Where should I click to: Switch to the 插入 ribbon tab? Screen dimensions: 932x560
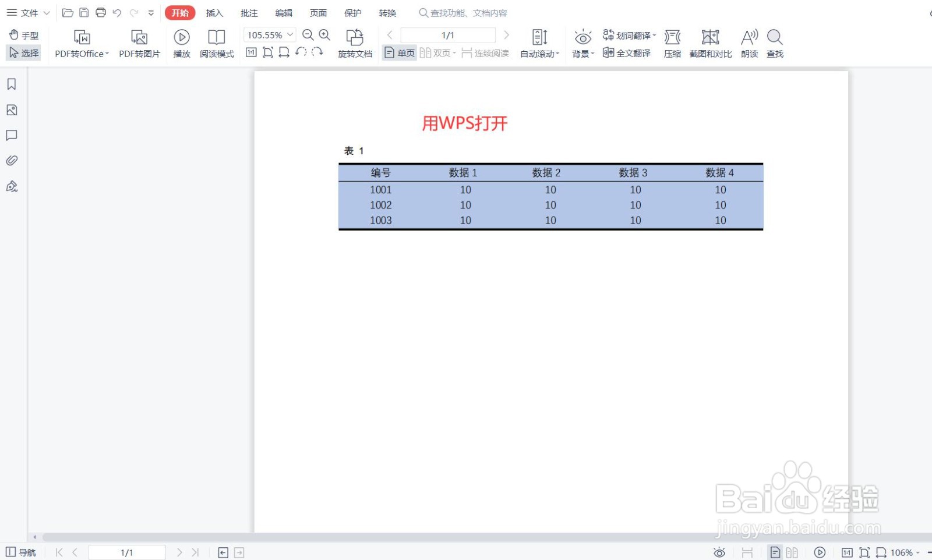pyautogui.click(x=214, y=12)
